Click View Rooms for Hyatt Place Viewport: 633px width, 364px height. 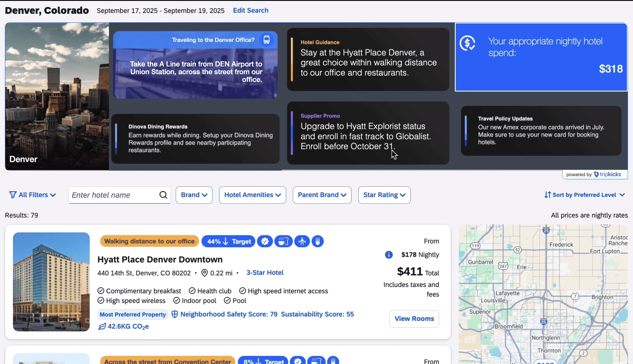[x=414, y=319]
